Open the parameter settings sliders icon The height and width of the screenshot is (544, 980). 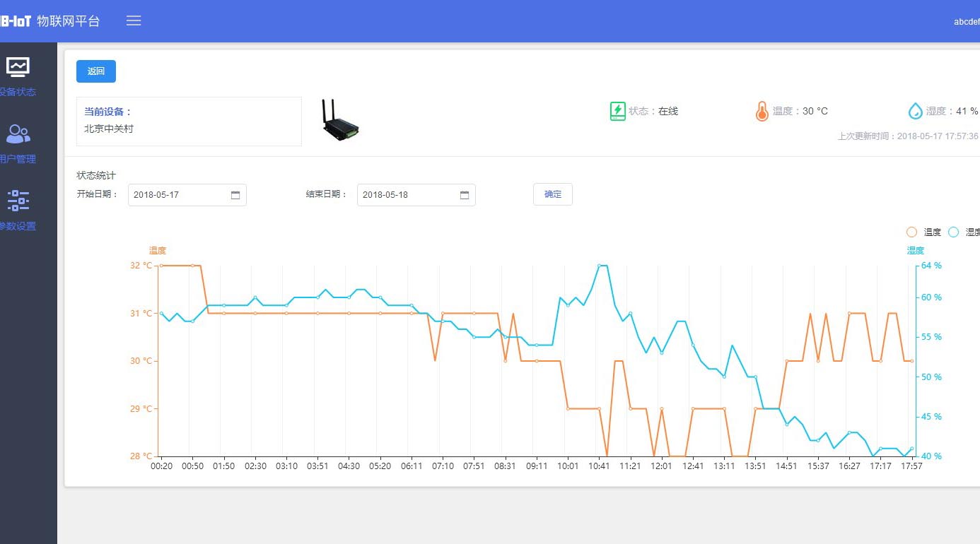[x=18, y=201]
